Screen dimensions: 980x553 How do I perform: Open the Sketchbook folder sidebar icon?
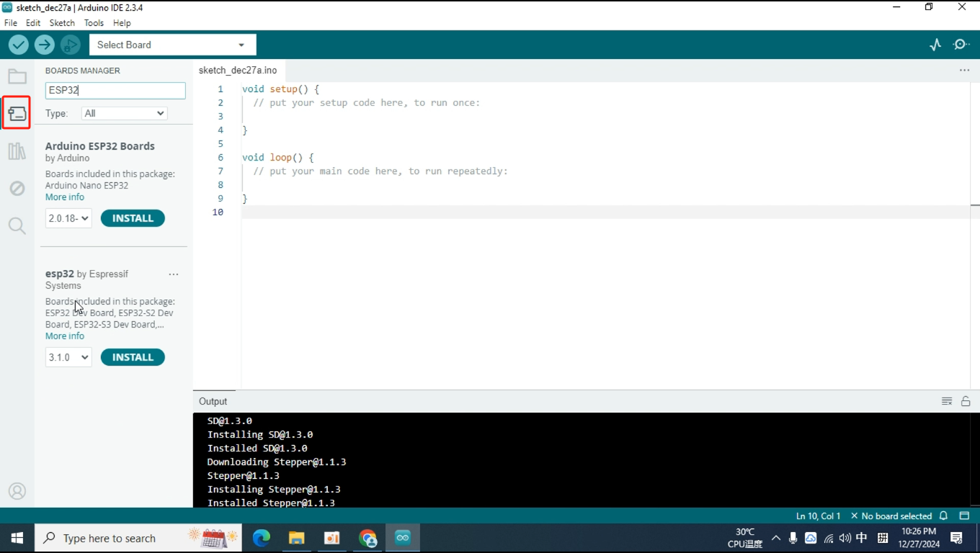[17, 76]
